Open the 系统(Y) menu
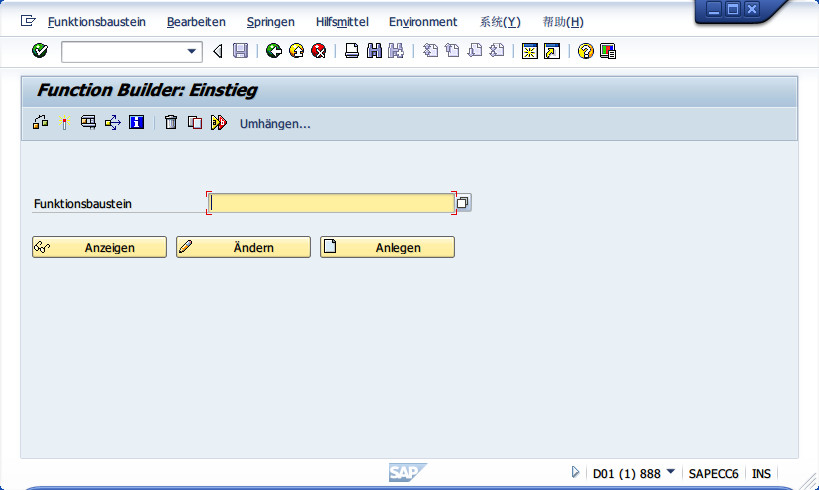819x490 pixels. [x=500, y=22]
